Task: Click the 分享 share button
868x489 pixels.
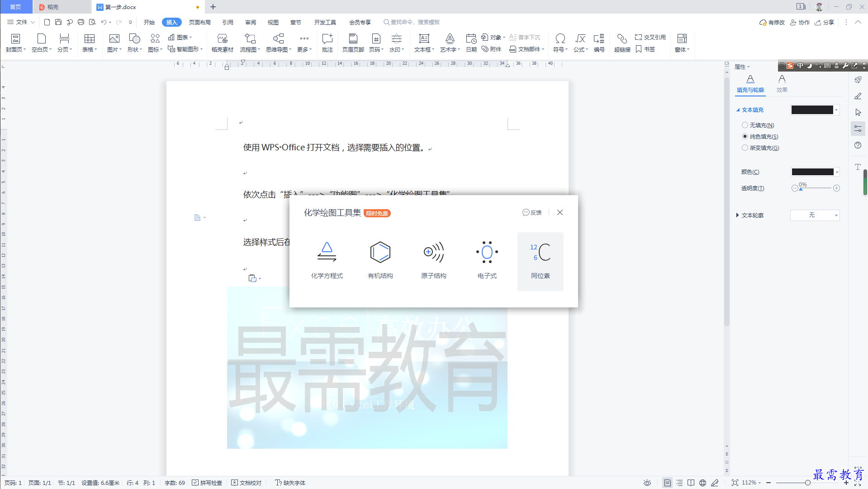Action: pyautogui.click(x=824, y=22)
